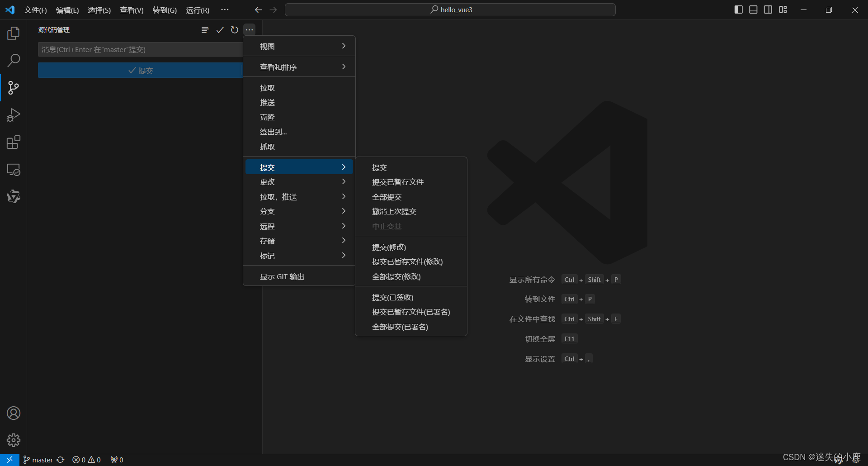This screenshot has width=868, height=466.
Task: Choose 提交已暂存文件 in the submenu
Action: click(x=411, y=182)
